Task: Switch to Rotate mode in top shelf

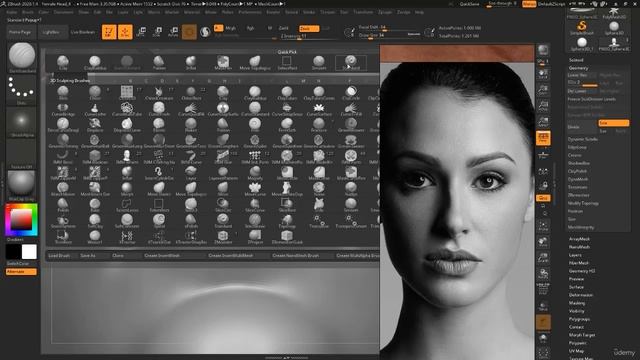Action: (173, 32)
